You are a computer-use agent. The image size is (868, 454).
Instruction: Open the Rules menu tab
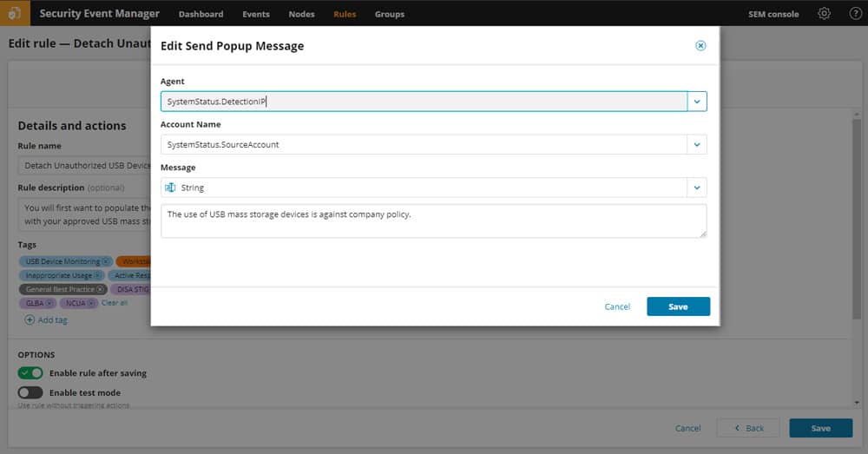(x=345, y=14)
